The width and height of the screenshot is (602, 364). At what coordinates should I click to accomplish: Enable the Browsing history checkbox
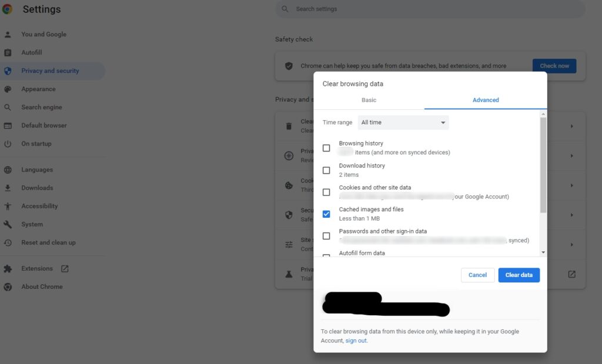coord(326,148)
